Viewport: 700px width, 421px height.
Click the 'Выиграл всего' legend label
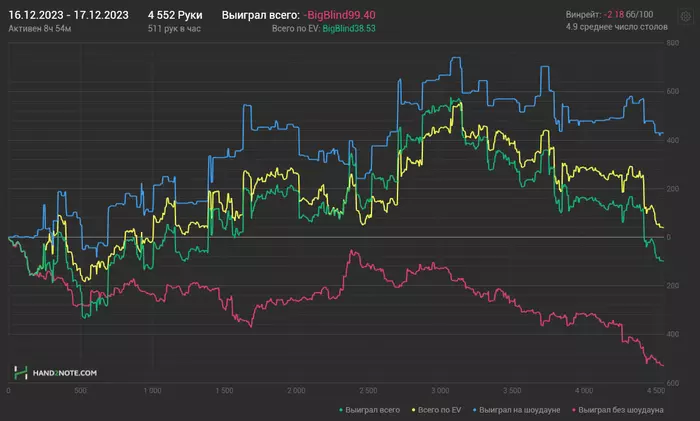click(373, 410)
